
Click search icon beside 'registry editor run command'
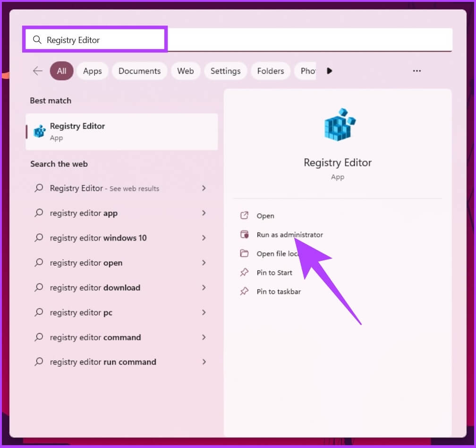point(39,362)
